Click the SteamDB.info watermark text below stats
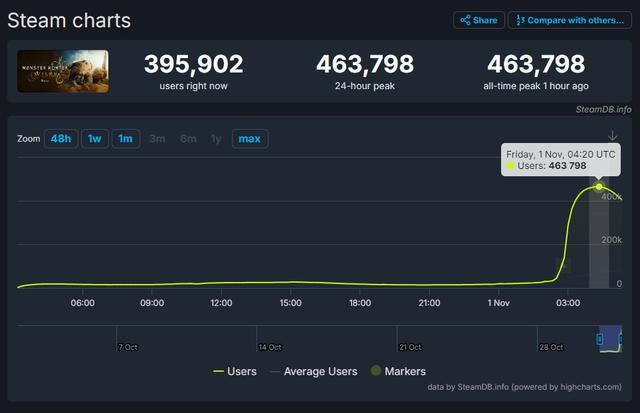 603,109
